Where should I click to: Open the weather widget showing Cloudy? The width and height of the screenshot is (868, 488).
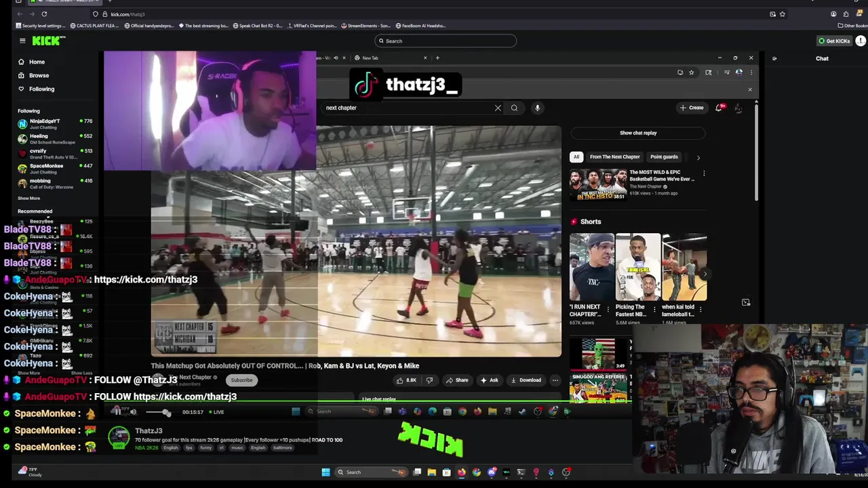pyautogui.click(x=28, y=471)
